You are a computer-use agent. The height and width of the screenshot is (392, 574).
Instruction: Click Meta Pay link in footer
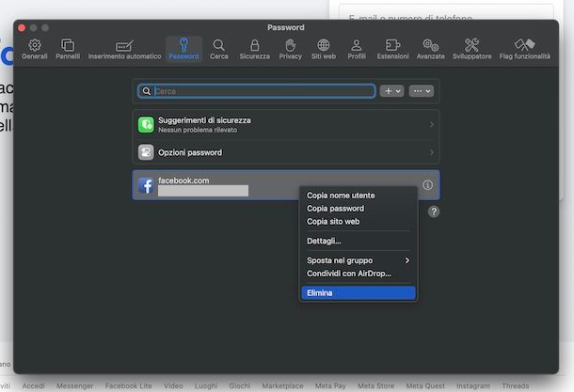[330, 385]
